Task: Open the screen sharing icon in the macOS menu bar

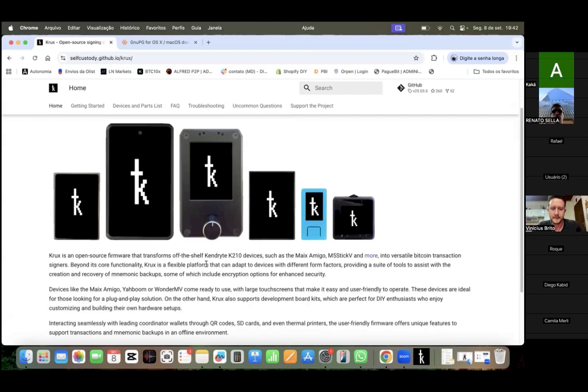Action: 398,28
